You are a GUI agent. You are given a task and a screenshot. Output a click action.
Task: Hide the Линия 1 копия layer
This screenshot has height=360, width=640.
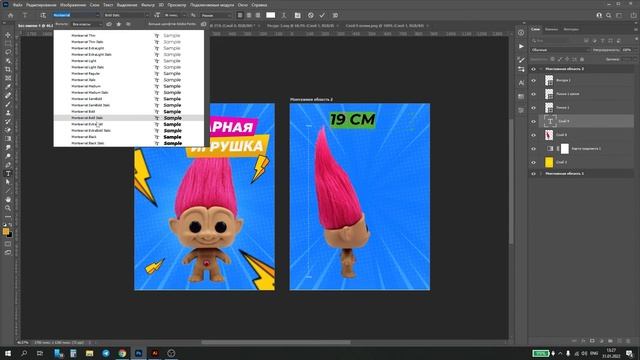tap(533, 94)
